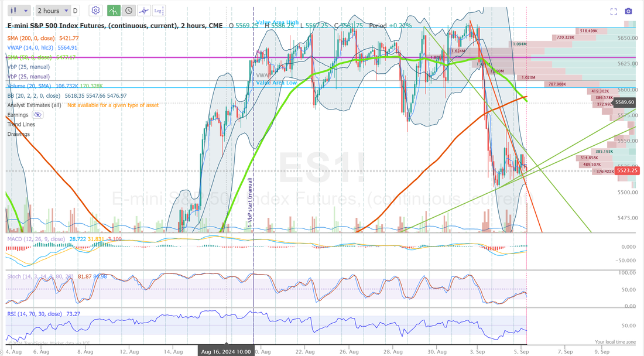Click the 5650.00 price axis label

[x=627, y=38]
